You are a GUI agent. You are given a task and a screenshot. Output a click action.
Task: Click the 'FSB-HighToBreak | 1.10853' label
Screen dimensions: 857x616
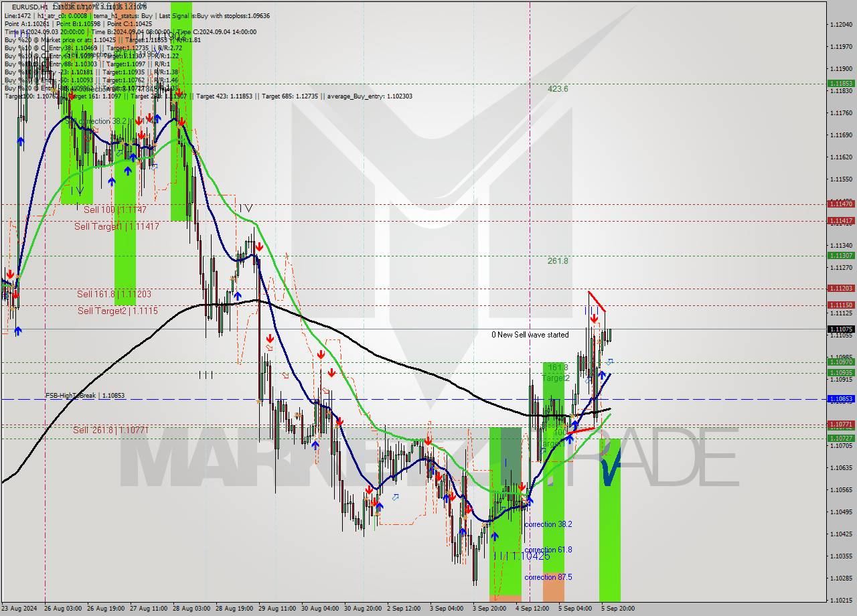coord(85,396)
